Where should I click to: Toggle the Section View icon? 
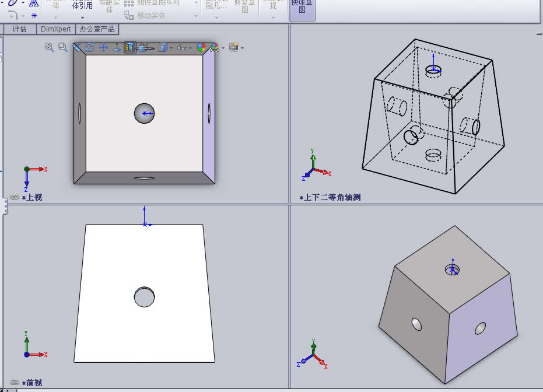tap(130, 47)
